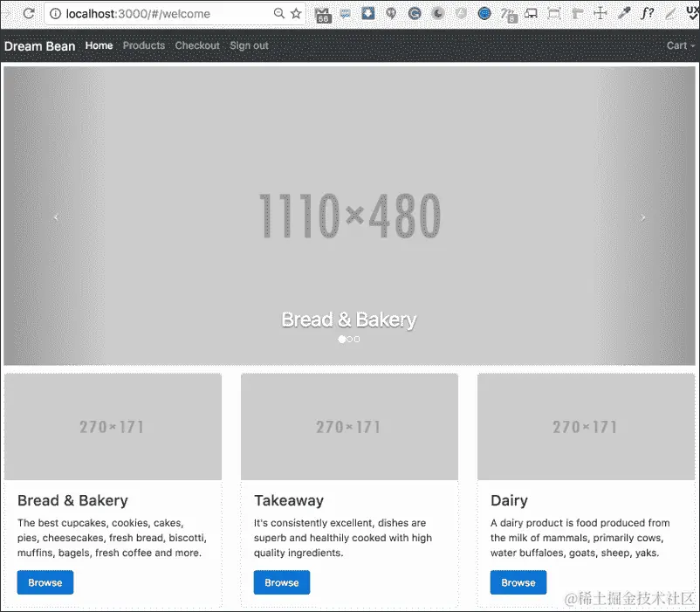Open the Cart dropdown menu
This screenshot has height=612, width=700.
[681, 45]
